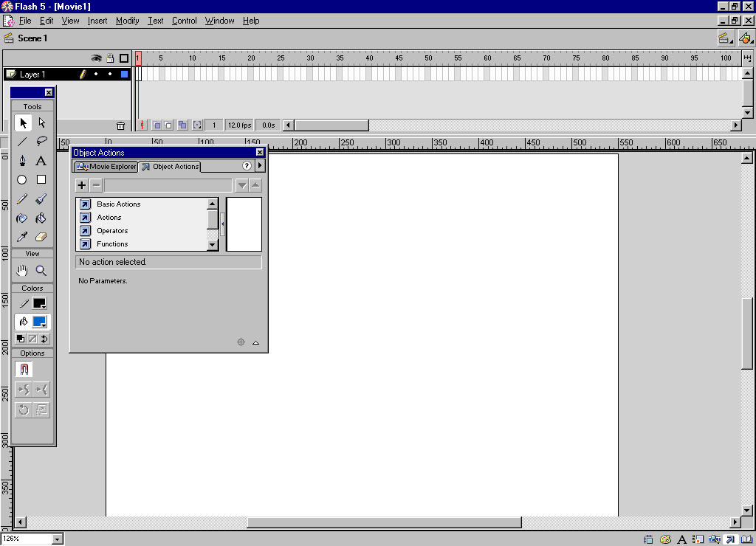This screenshot has height=546, width=756.
Task: Open the zoom percentage dropdown
Action: [x=58, y=539]
